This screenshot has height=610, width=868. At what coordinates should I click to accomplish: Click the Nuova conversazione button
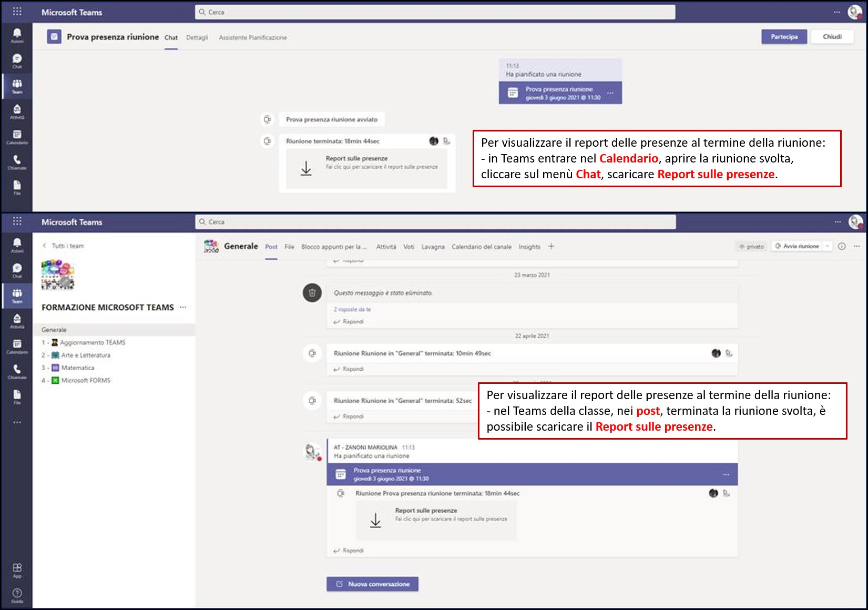(x=373, y=584)
